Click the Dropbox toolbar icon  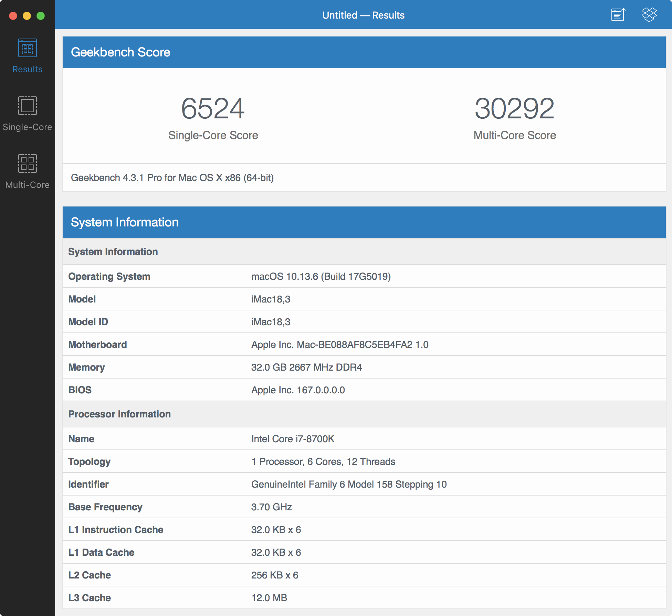[x=649, y=15]
